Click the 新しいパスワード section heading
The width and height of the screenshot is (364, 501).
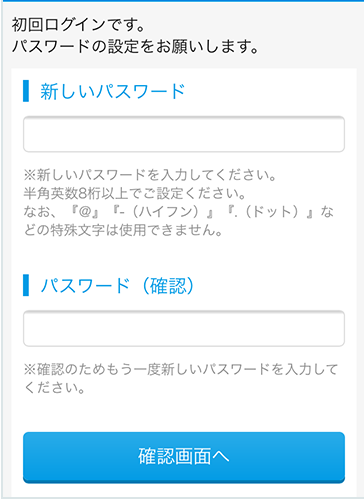tap(112, 91)
